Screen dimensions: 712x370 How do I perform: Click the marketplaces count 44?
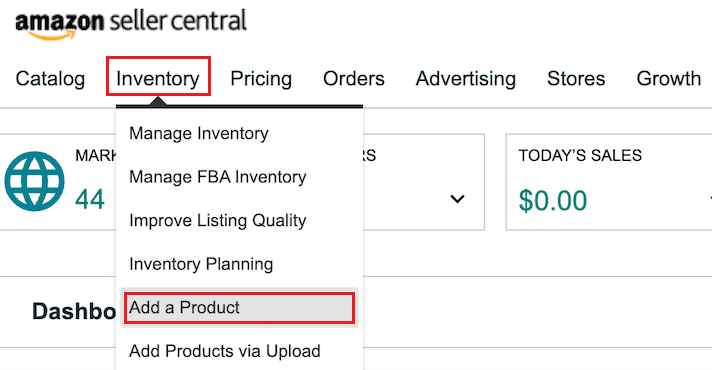coord(90,199)
